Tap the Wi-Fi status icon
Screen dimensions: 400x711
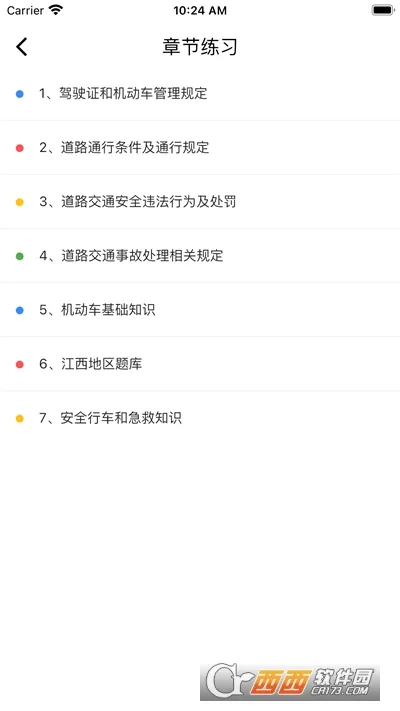coord(56,10)
